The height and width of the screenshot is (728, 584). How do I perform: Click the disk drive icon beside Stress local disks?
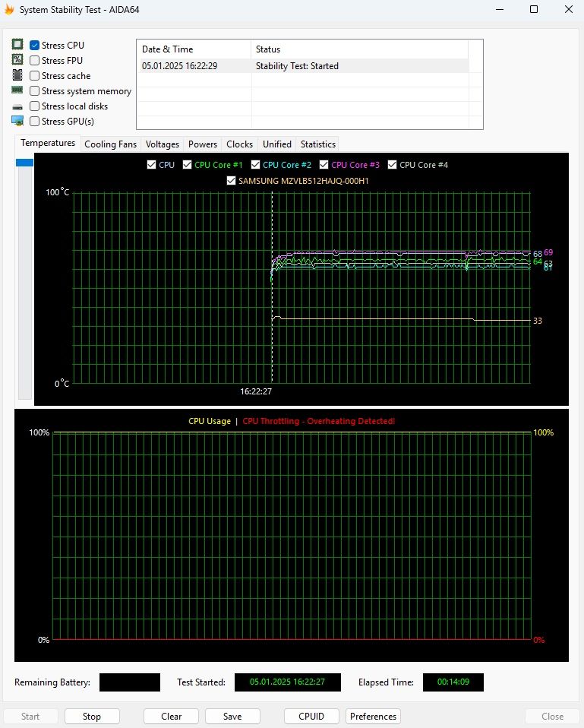point(17,107)
